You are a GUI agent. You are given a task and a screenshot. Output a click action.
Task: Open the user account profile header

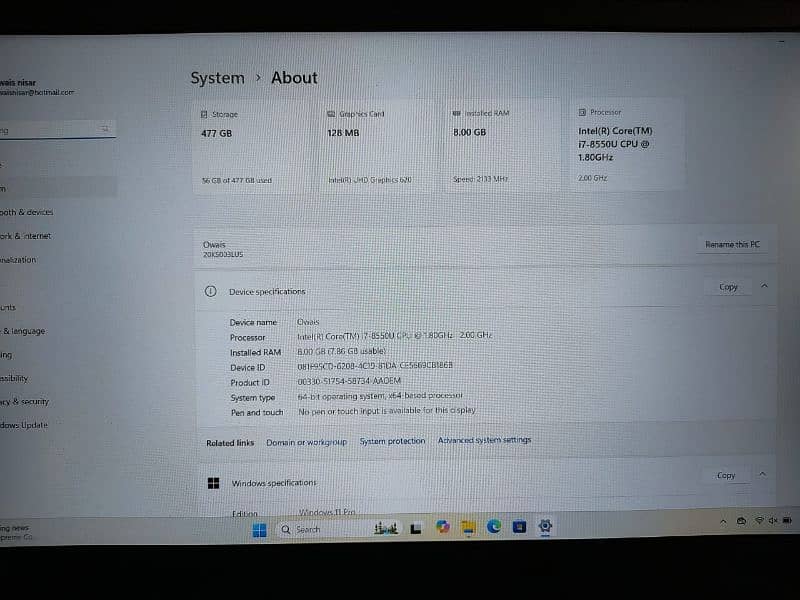click(37, 87)
